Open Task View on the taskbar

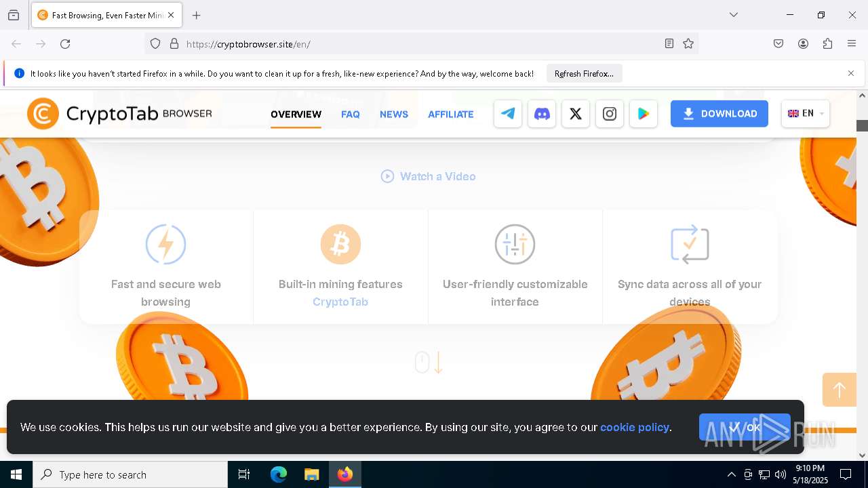pos(244,474)
